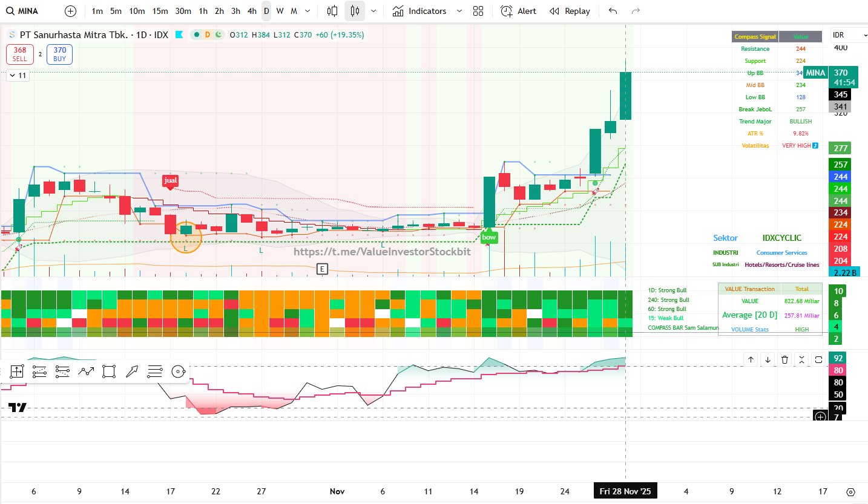Screen dimensions: 868x504
Task: Start bar Replay mode
Action: tap(570, 11)
